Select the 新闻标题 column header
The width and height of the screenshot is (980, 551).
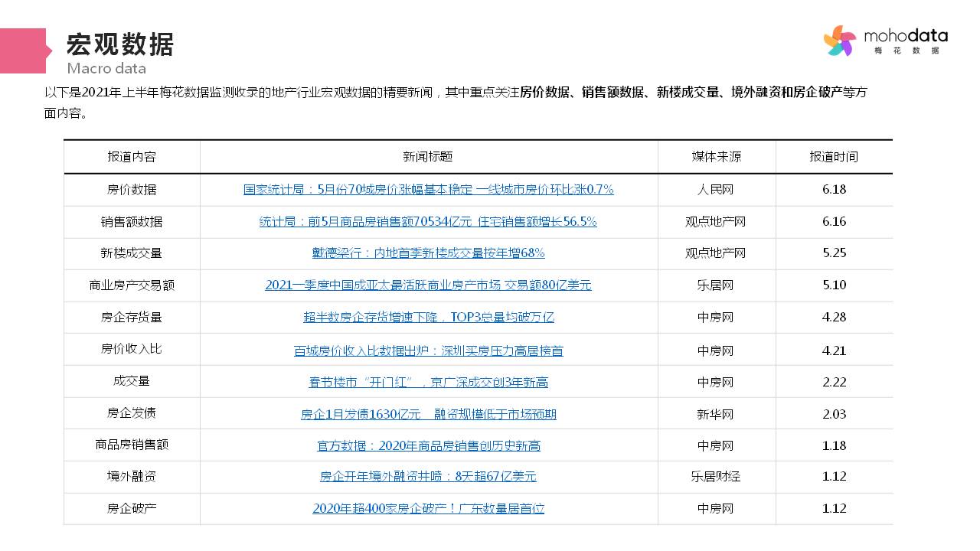[x=428, y=156]
